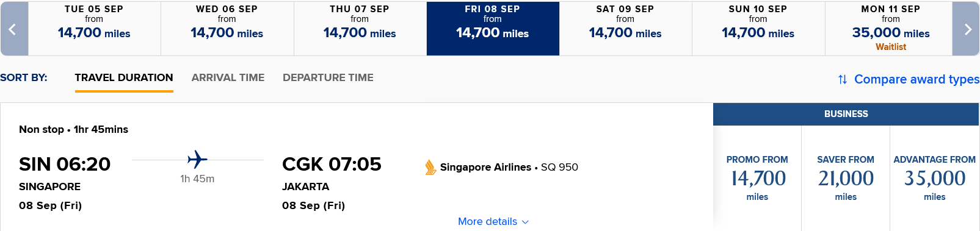
Task: Choose Thu 07 Sep fare date
Action: [360, 29]
